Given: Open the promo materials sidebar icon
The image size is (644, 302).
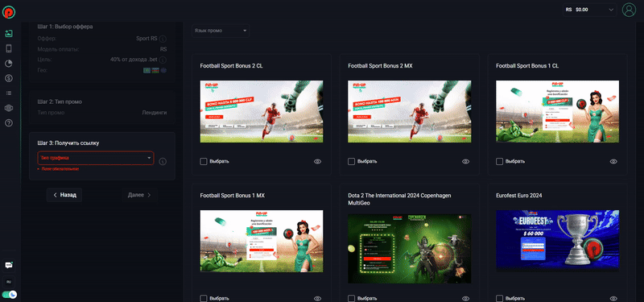Looking at the screenshot, I should [x=9, y=34].
